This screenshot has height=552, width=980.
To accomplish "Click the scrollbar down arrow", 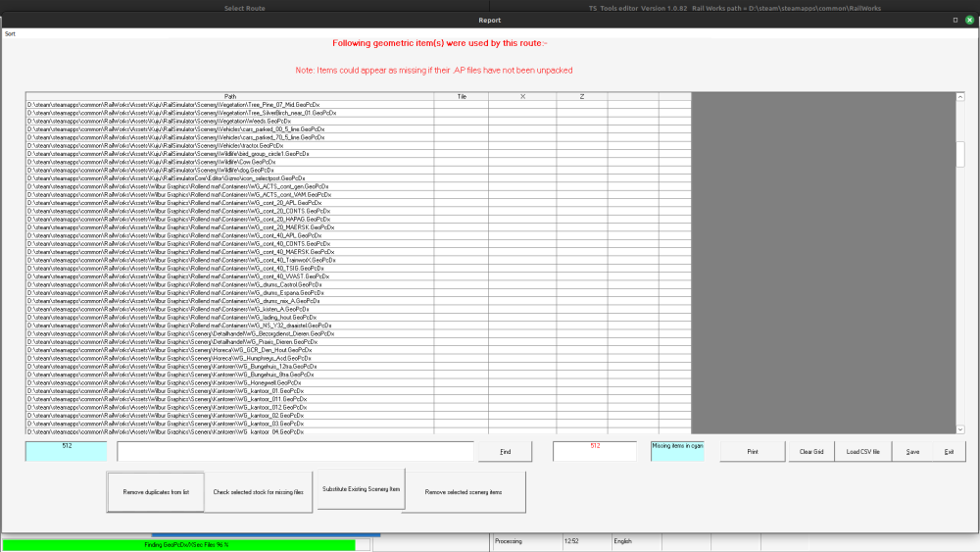I will (x=960, y=428).
